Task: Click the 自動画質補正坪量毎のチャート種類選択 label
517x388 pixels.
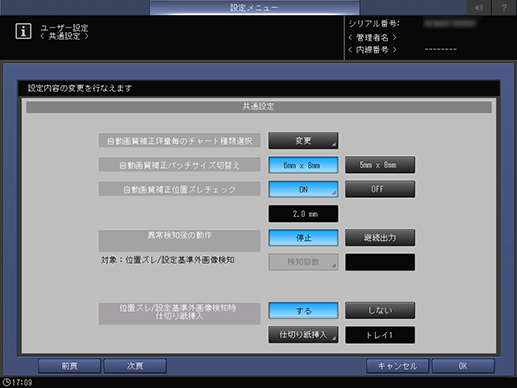Action: tap(179, 141)
